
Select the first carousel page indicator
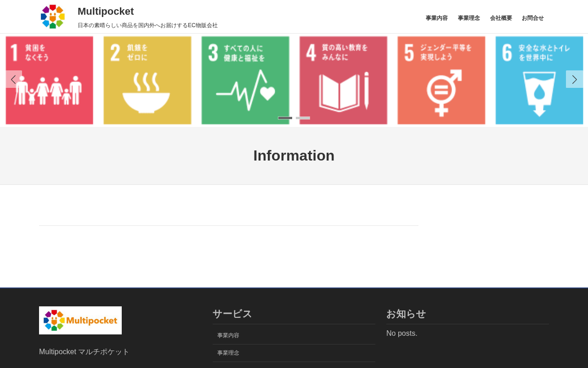pyautogui.click(x=285, y=118)
